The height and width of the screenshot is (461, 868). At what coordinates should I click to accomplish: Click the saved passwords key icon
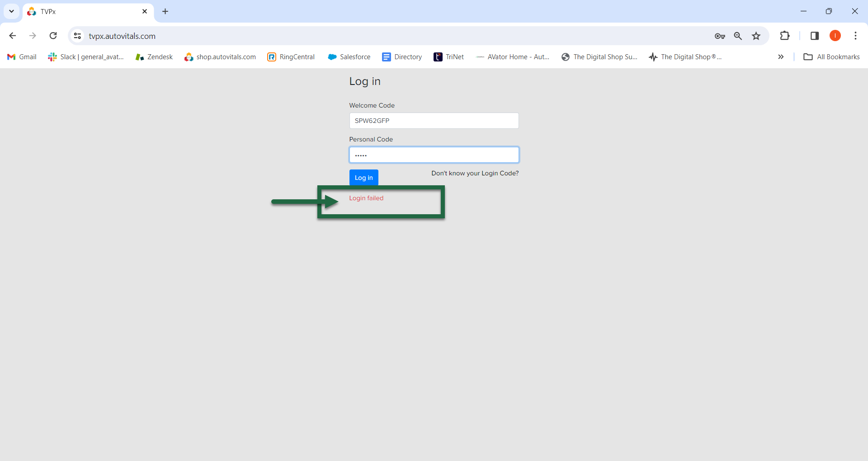coord(720,36)
